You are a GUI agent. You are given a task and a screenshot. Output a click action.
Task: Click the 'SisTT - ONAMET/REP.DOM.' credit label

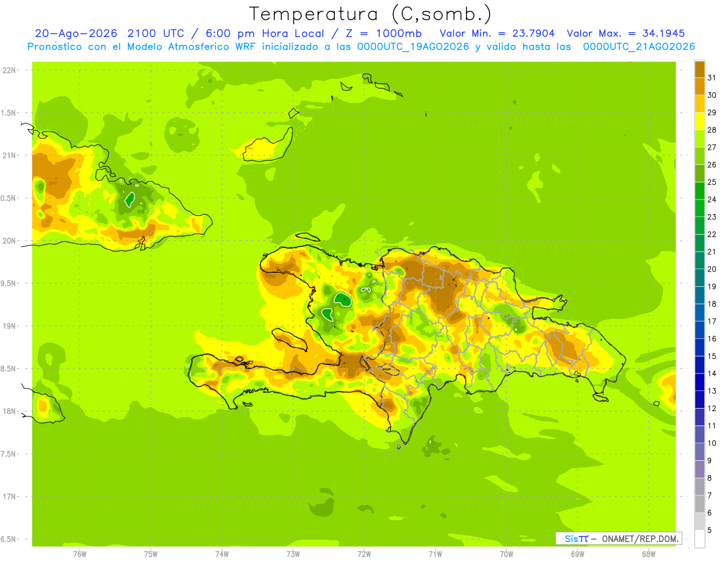[x=619, y=538]
